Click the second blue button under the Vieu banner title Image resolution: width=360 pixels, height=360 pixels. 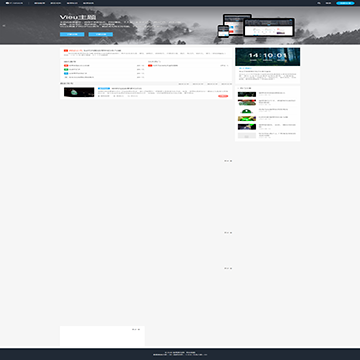[101, 34]
